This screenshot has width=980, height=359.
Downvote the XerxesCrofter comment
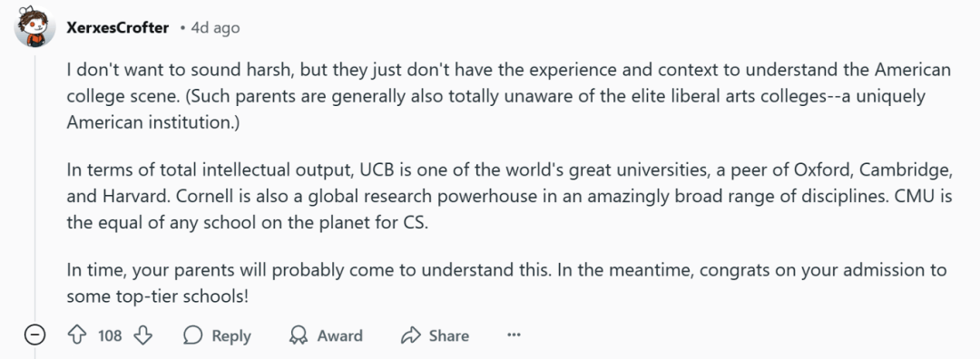click(x=143, y=336)
